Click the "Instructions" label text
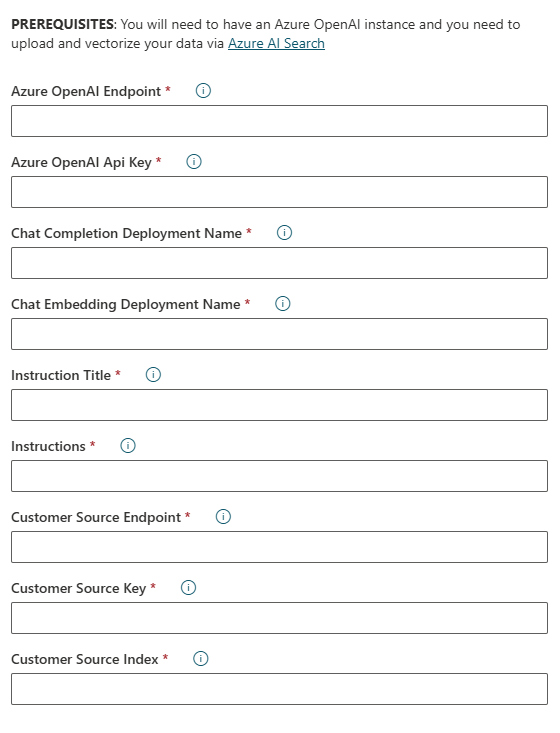Viewport: 560px width, 733px height. (48, 446)
